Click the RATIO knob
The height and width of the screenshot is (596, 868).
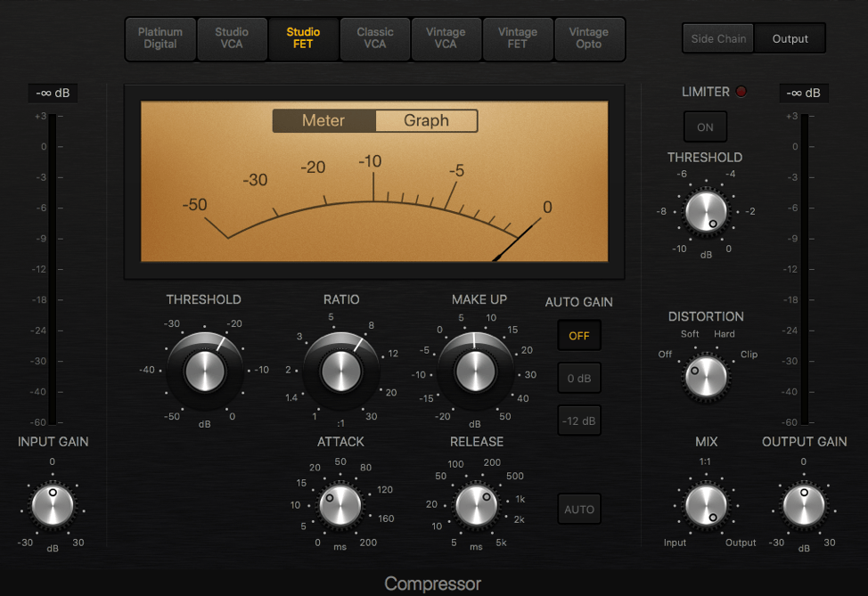(341, 371)
